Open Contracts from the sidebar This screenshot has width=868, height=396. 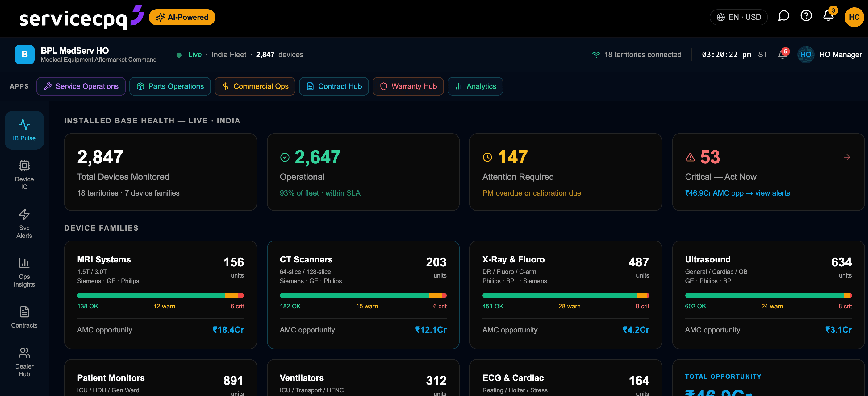24,317
